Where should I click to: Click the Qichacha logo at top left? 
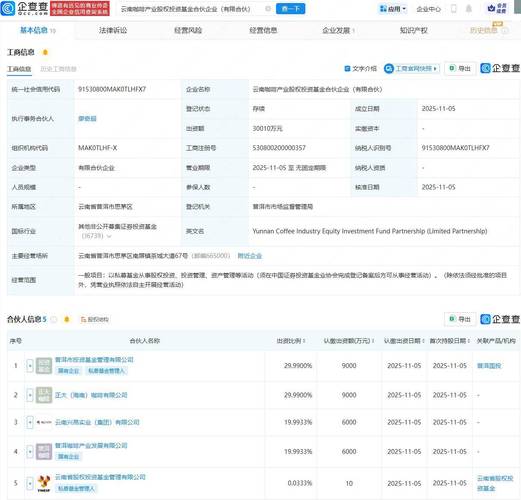24,8
